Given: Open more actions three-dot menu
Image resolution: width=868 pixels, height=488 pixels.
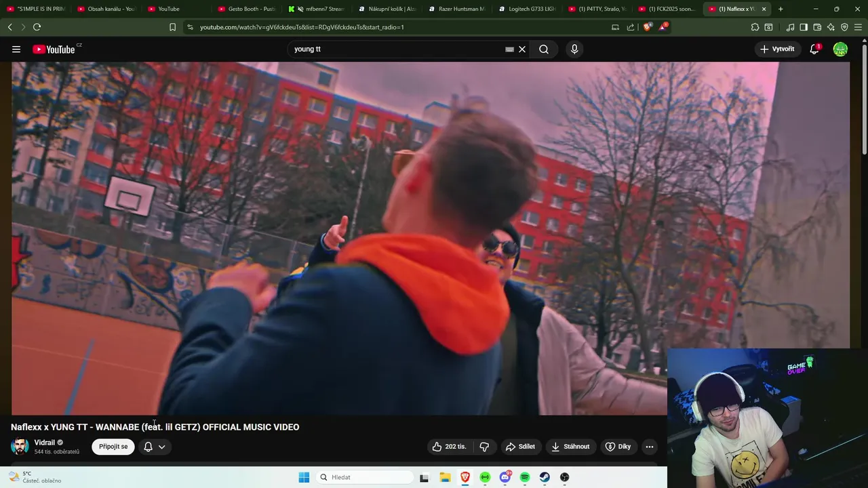Looking at the screenshot, I should (650, 447).
